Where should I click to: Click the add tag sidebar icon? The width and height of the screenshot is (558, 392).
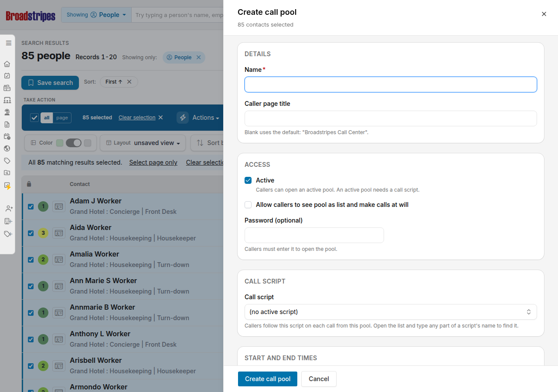(8, 234)
